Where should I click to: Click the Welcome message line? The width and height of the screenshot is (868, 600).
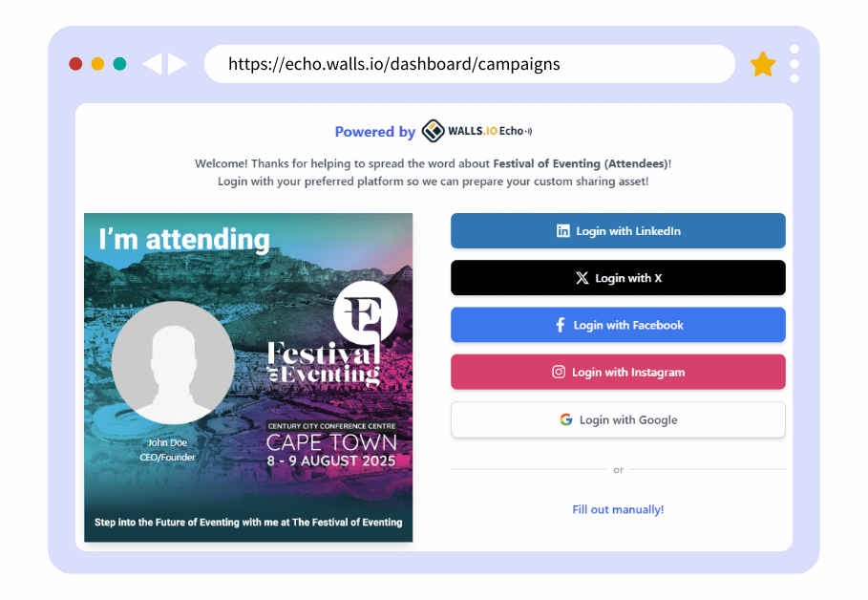coord(433,163)
